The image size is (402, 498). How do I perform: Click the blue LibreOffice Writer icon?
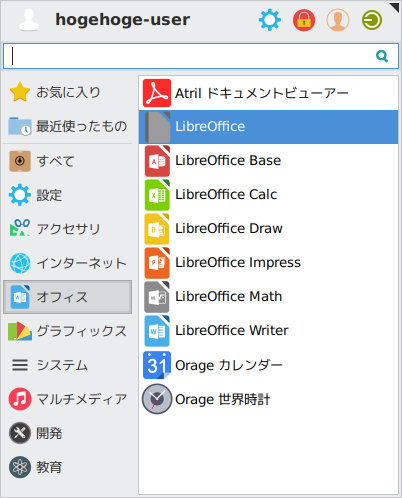(157, 331)
